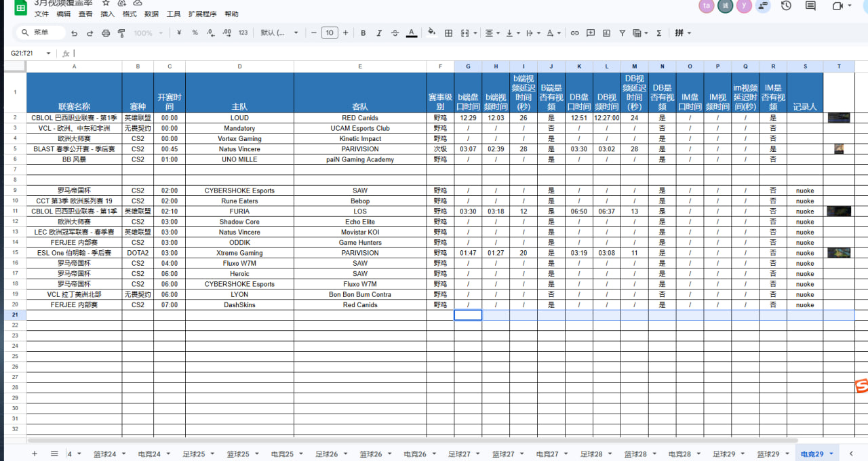Viewport: 868px width, 461px height.
Task: Click the Redo arrow icon
Action: coord(90,33)
